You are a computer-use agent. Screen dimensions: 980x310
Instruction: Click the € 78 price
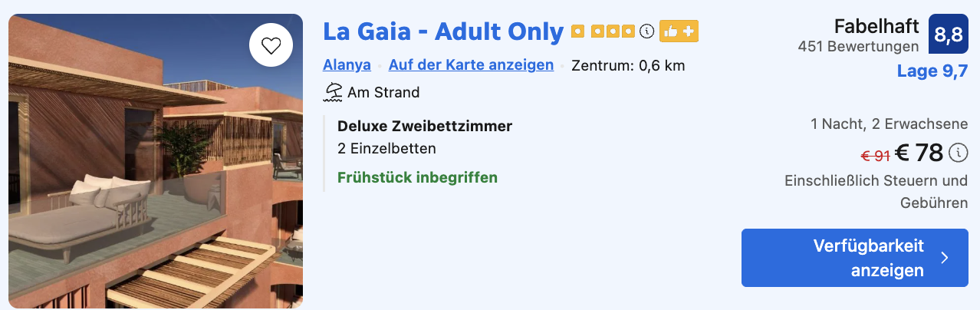pos(919,153)
